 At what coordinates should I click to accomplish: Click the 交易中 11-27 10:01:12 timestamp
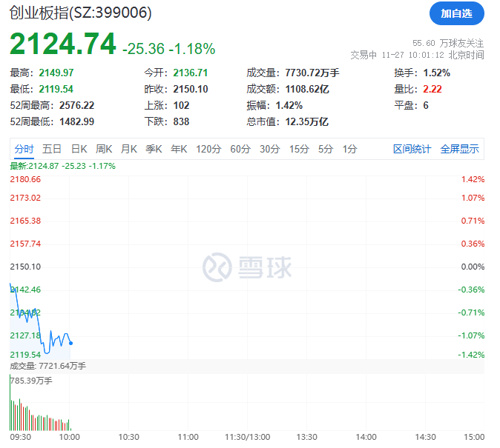tap(417, 55)
